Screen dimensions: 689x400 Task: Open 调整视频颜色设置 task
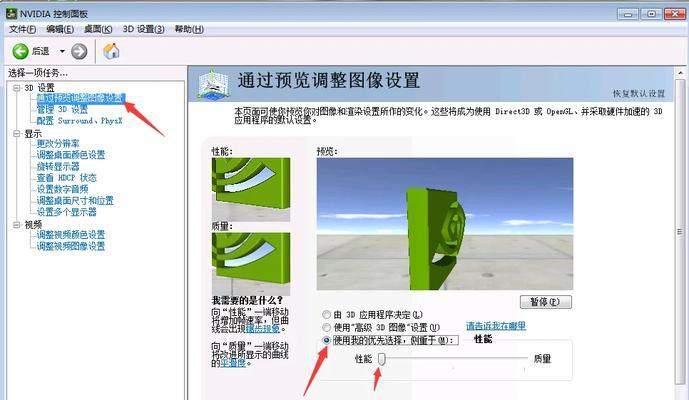coord(71,235)
